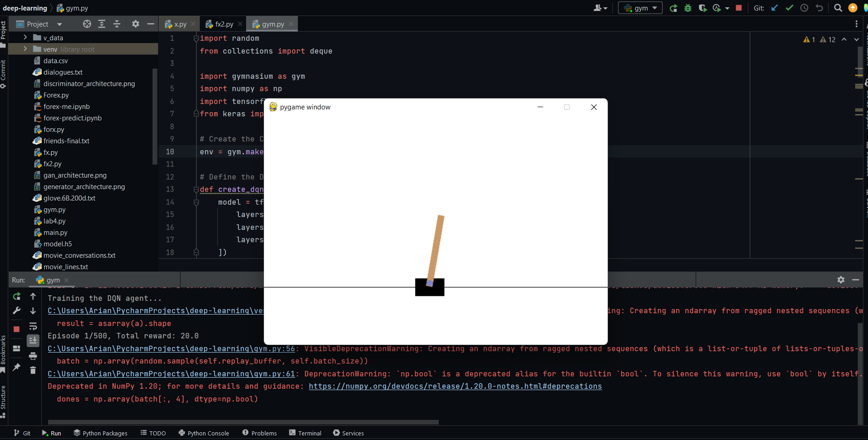Select main.py in the project tree
The image size is (868, 440).
(x=55, y=233)
